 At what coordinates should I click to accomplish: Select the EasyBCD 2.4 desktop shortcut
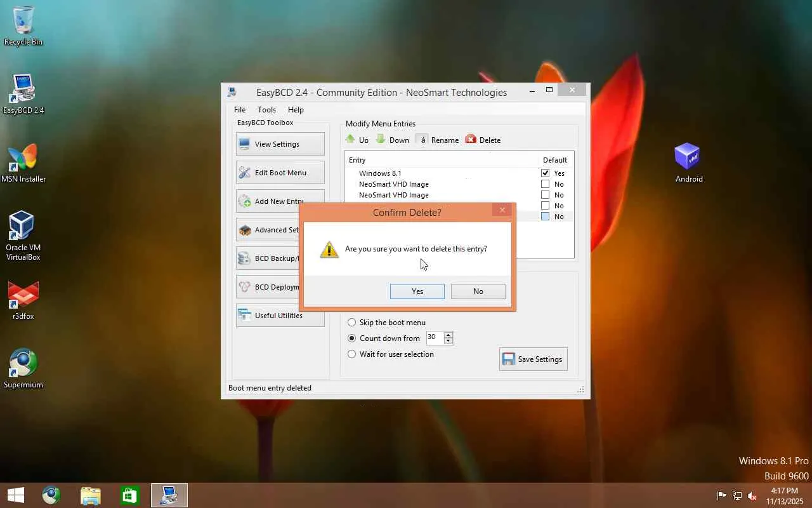(x=23, y=95)
